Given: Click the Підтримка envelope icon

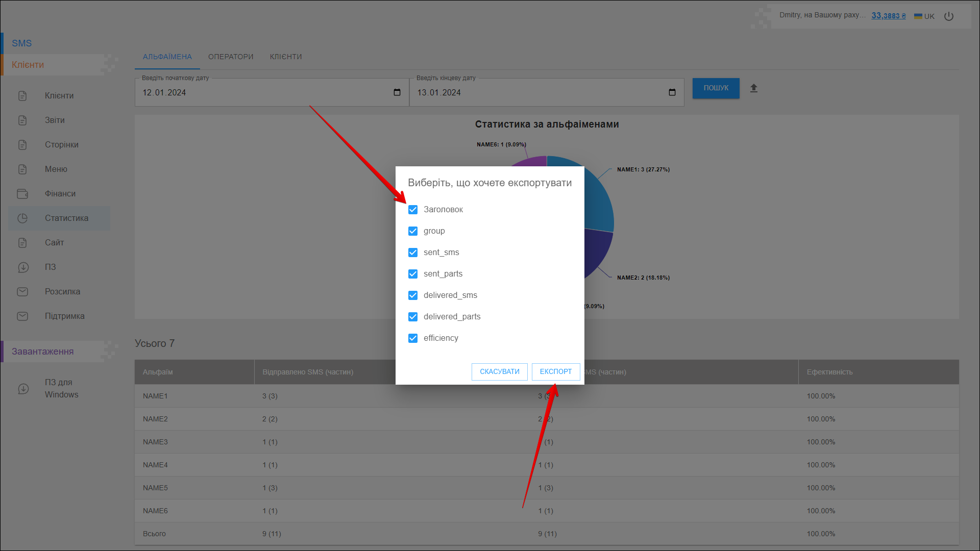Looking at the screenshot, I should (22, 316).
